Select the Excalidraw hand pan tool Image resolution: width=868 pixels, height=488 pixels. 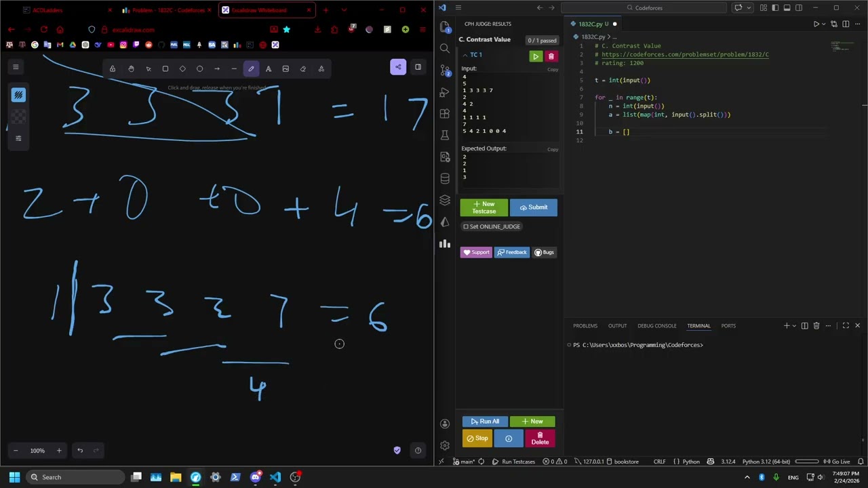coord(131,68)
